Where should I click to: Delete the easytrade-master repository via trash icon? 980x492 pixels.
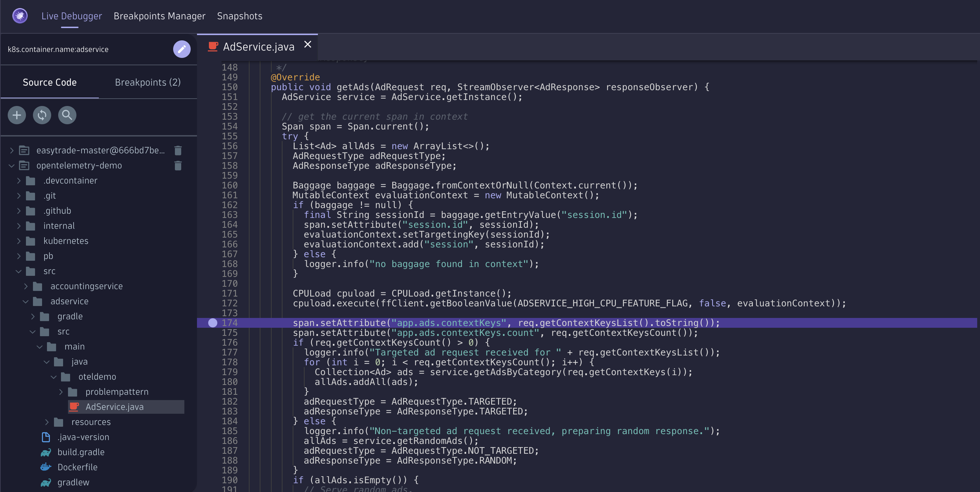pyautogui.click(x=178, y=151)
